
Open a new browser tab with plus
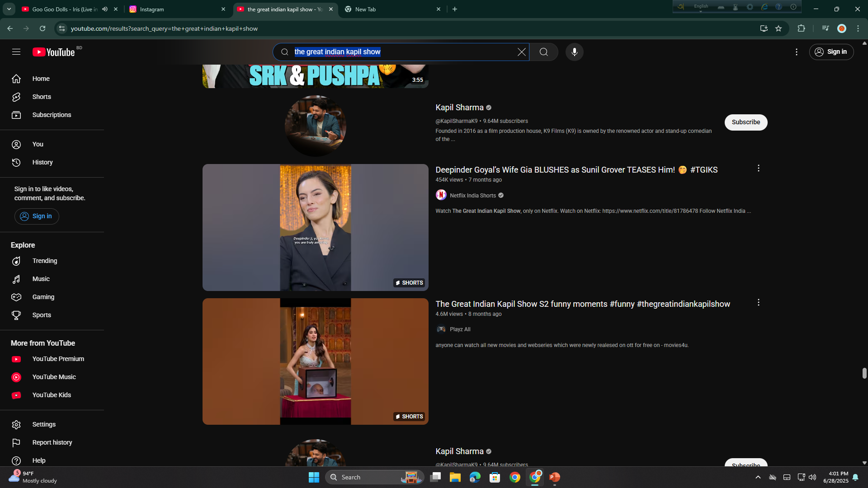(x=455, y=9)
